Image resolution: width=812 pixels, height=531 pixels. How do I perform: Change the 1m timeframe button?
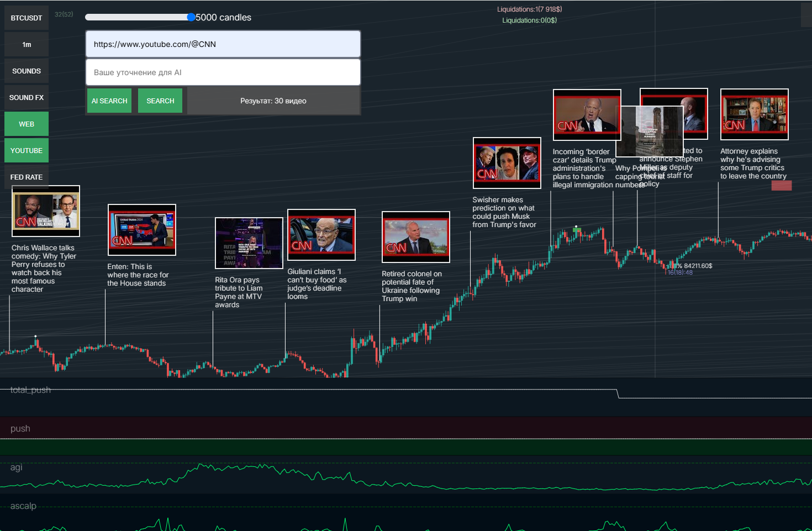coord(27,44)
